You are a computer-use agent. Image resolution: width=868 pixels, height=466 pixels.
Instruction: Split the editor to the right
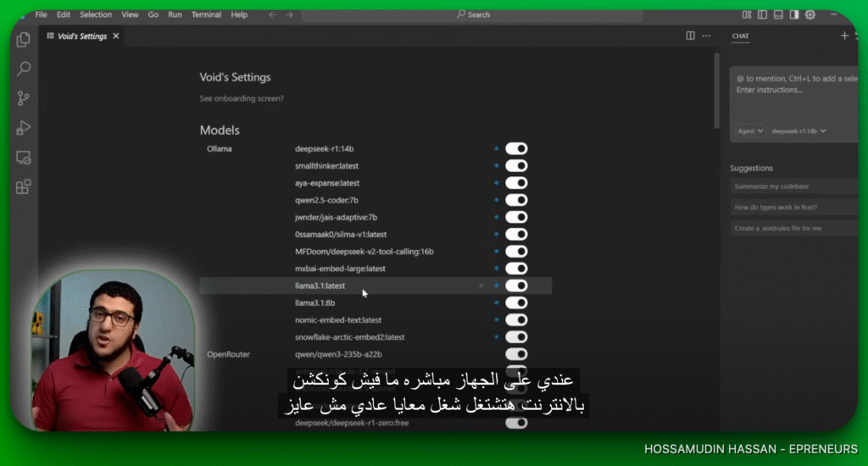pyautogui.click(x=690, y=36)
